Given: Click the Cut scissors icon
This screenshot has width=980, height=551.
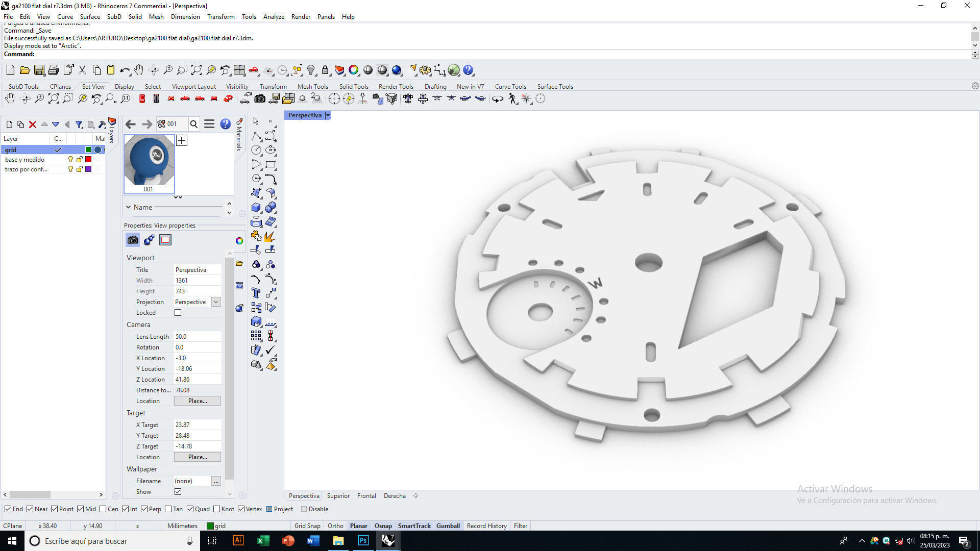Looking at the screenshot, I should click(82, 70).
